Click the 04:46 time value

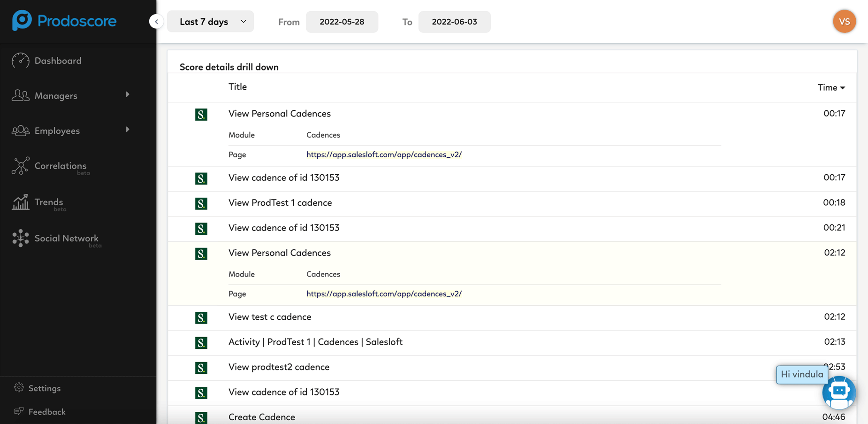(834, 417)
